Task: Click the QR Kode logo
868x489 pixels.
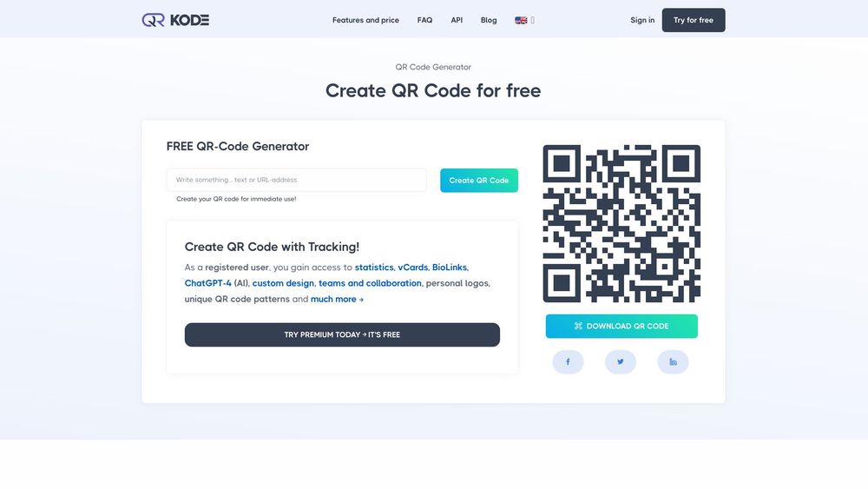Action: coord(175,20)
